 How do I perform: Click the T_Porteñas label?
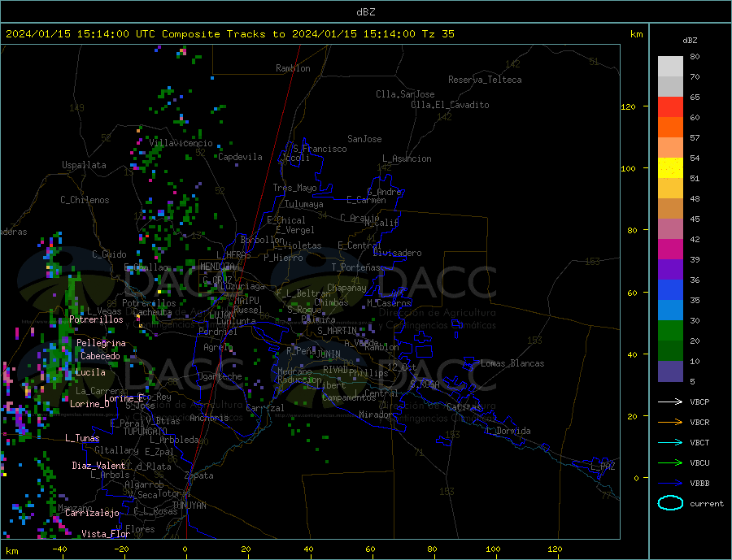pos(355,267)
